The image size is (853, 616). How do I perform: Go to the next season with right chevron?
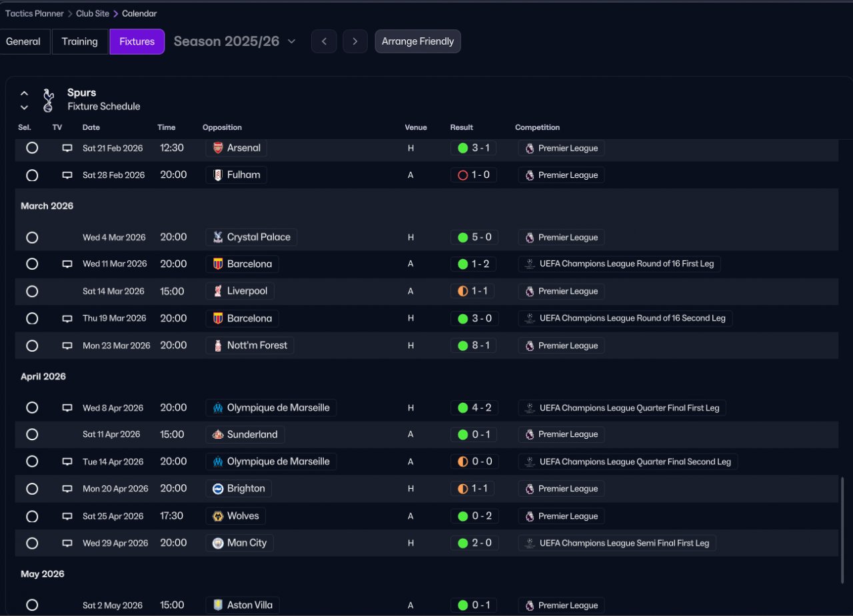click(x=355, y=41)
